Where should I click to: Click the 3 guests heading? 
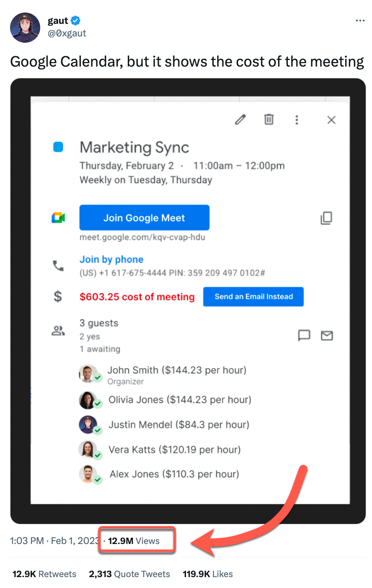click(x=99, y=323)
